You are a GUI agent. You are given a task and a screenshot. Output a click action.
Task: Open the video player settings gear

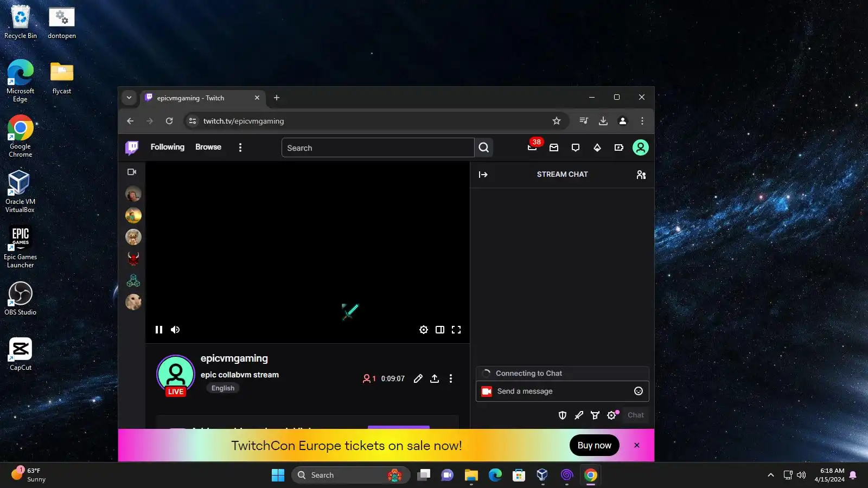coord(424,330)
